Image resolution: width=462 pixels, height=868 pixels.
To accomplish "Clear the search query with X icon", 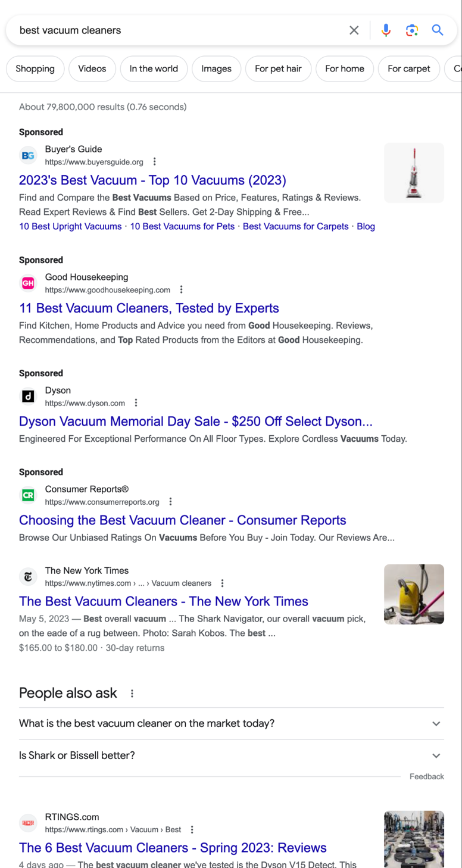I will pyautogui.click(x=354, y=30).
